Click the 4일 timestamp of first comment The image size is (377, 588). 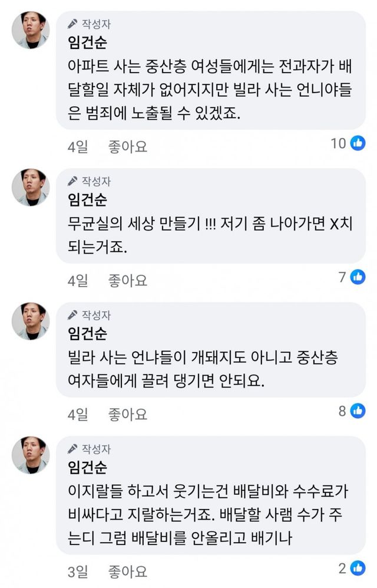pos(77,146)
